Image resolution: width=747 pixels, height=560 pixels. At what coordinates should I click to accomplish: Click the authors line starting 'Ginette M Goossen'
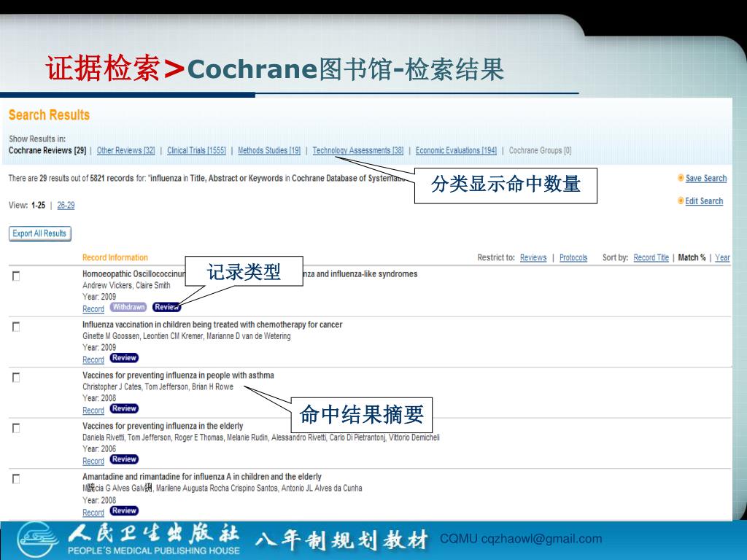pyautogui.click(x=186, y=336)
